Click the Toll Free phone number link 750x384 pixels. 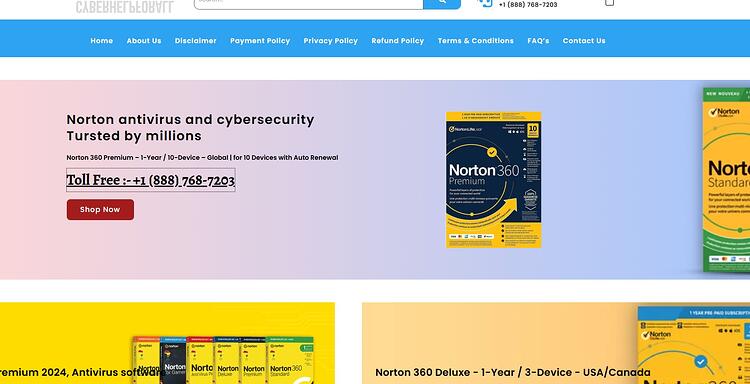tap(151, 180)
